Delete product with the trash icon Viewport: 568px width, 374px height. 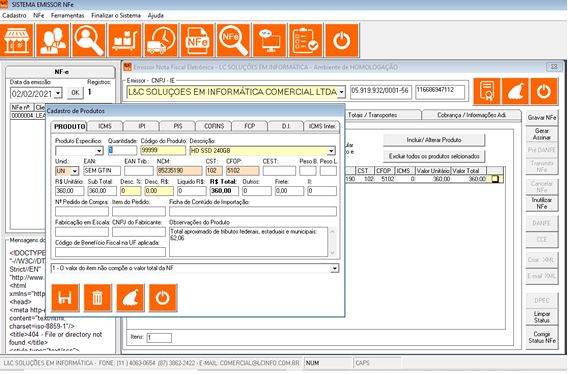(x=97, y=298)
